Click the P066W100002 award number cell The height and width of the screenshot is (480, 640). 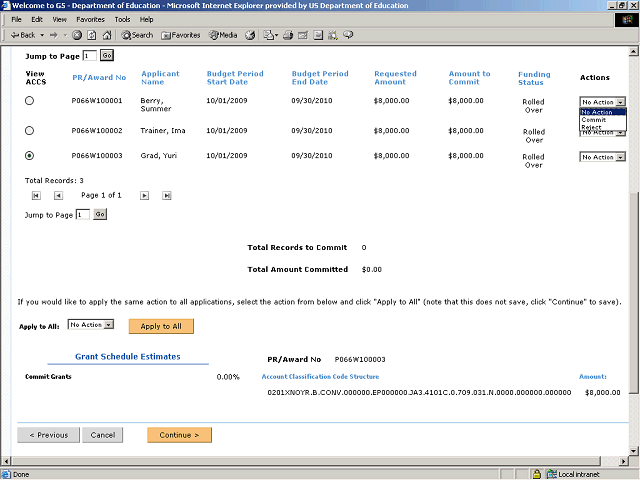click(97, 131)
